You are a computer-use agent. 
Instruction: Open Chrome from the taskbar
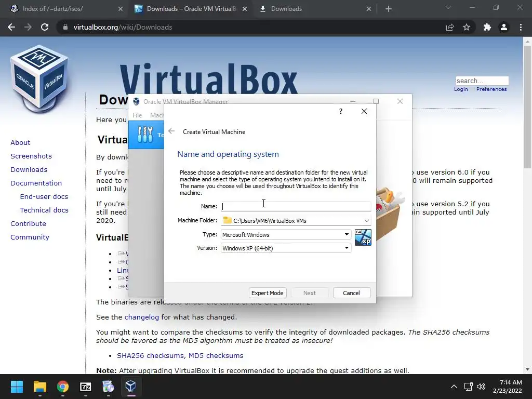coord(63,387)
